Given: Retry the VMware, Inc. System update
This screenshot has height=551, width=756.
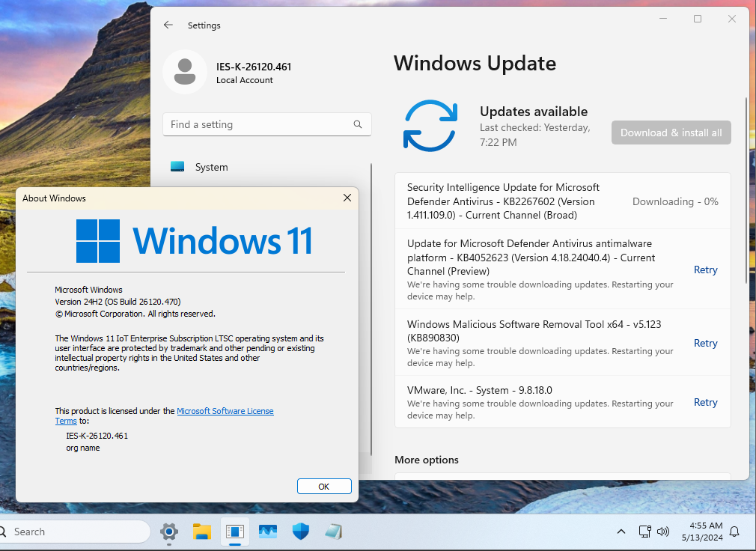Looking at the screenshot, I should pos(705,402).
